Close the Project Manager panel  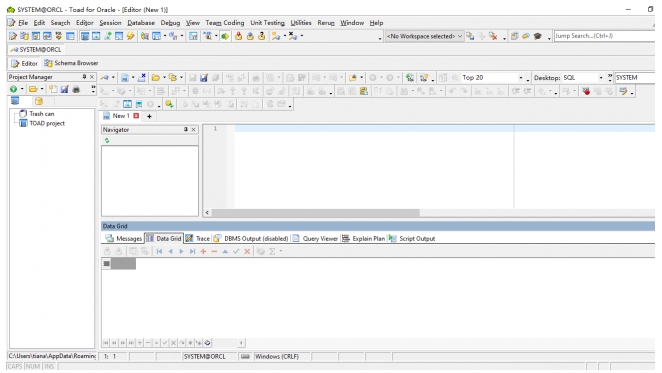coord(92,77)
